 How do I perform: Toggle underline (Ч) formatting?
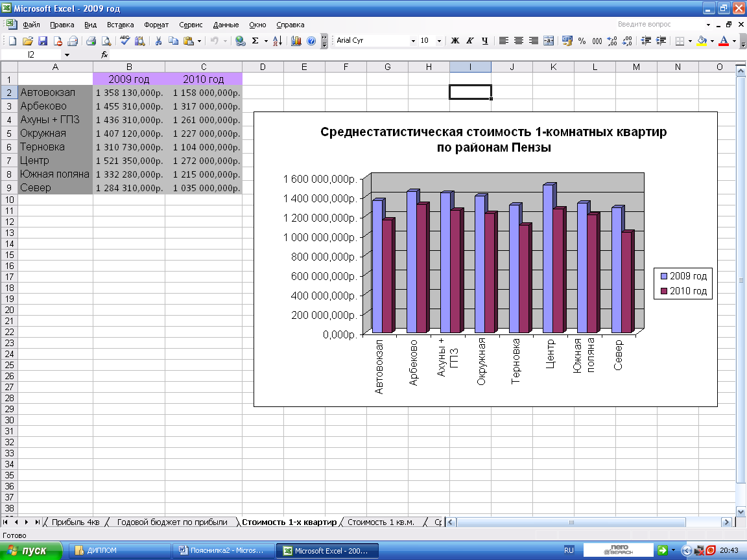pyautogui.click(x=484, y=40)
